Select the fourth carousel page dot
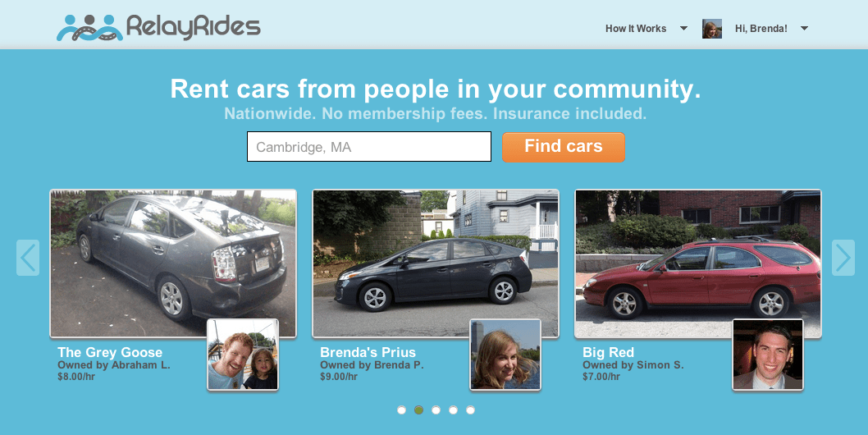The height and width of the screenshot is (435, 868). coord(453,410)
